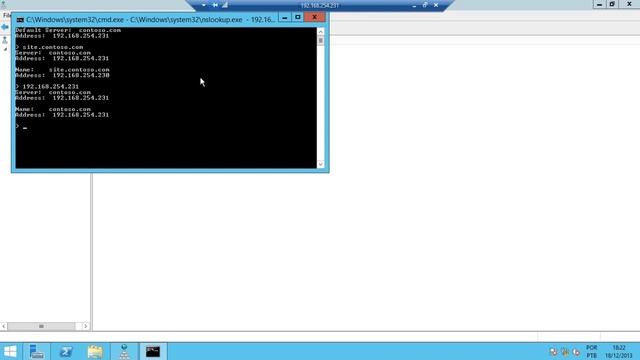
Task: Maximize the cmd.exe window
Action: (x=298, y=17)
